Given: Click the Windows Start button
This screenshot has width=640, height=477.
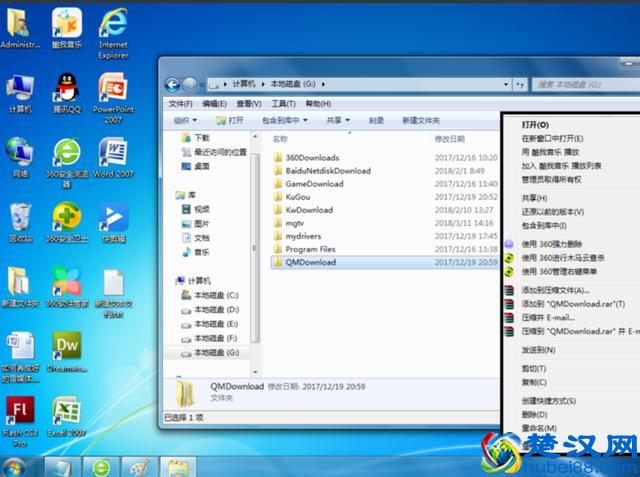Looking at the screenshot, I should click(16, 467).
